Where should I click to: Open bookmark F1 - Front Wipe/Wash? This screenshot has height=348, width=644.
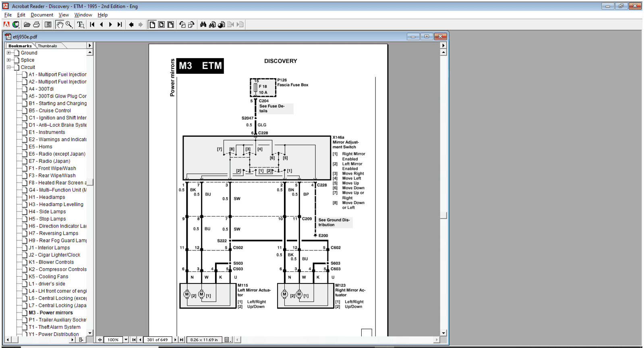pos(52,169)
